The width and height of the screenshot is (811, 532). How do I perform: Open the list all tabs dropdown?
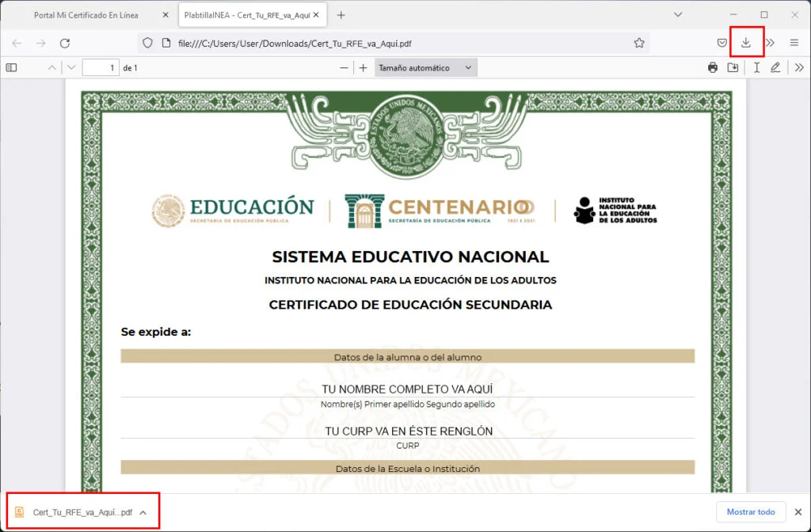(x=677, y=14)
